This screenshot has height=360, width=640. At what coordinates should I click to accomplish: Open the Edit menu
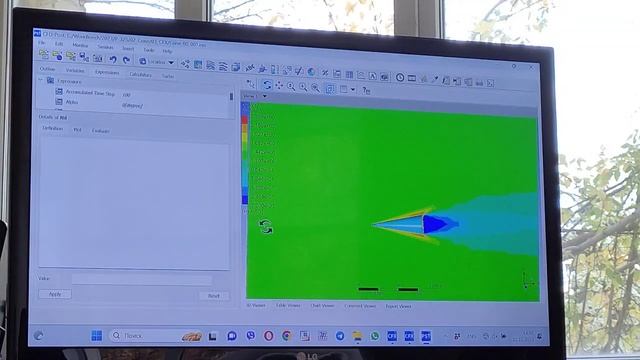tap(59, 44)
